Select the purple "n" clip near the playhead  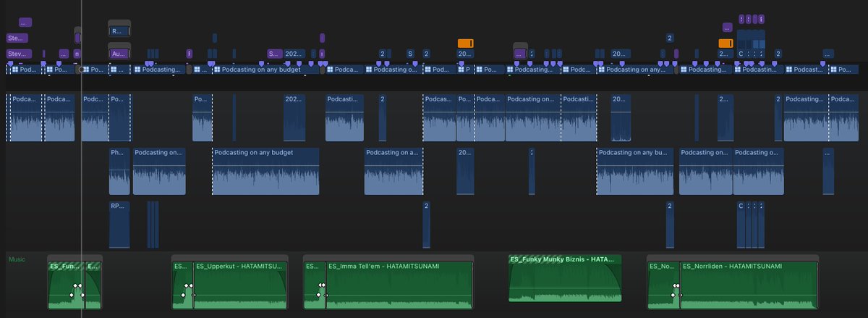point(77,54)
